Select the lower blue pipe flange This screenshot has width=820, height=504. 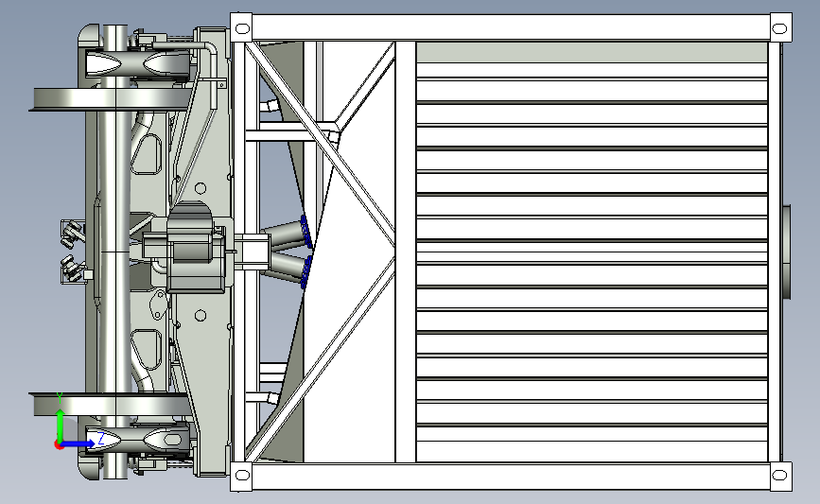tap(307, 270)
